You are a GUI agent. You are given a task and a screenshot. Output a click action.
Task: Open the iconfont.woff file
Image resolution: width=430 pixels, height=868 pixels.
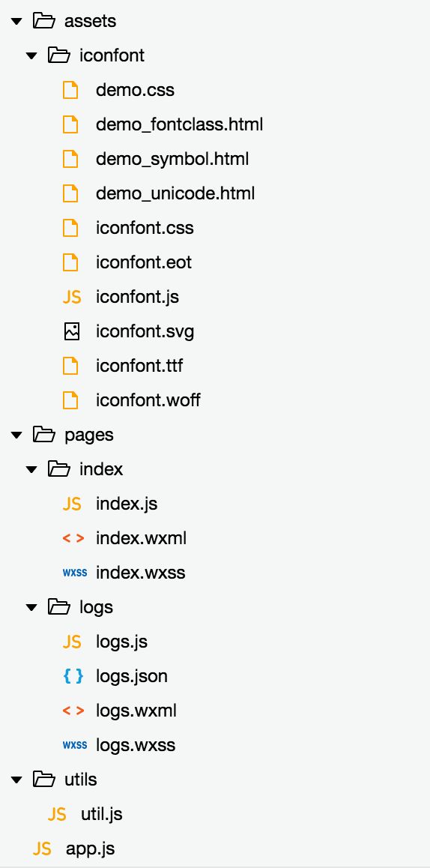148,400
